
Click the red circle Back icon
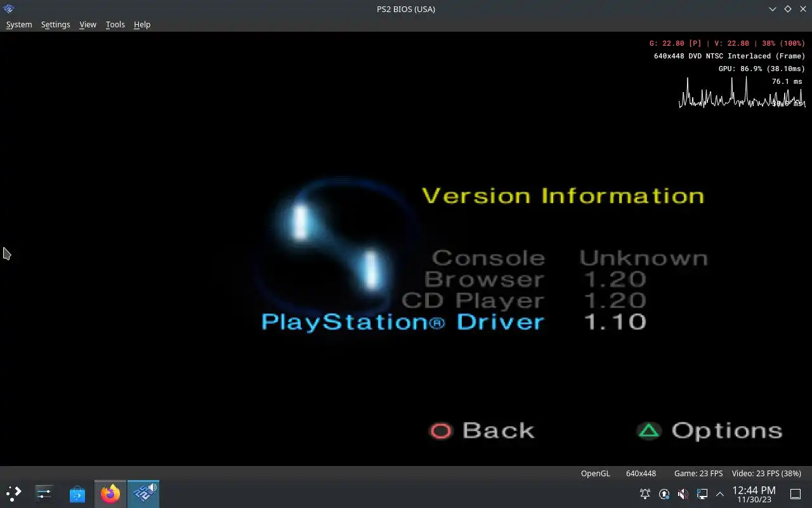[441, 431]
